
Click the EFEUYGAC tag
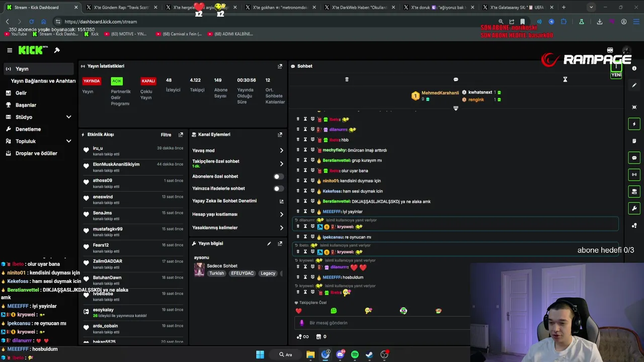[x=242, y=274]
